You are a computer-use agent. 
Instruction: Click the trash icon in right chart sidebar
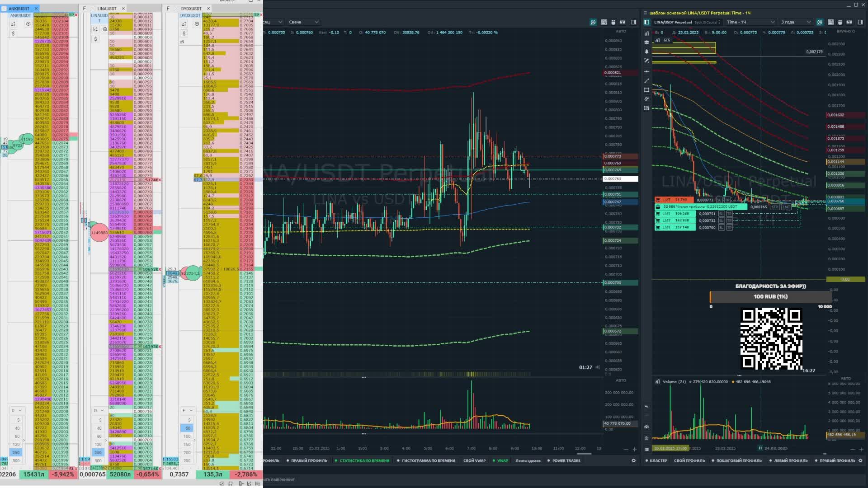[x=646, y=438]
